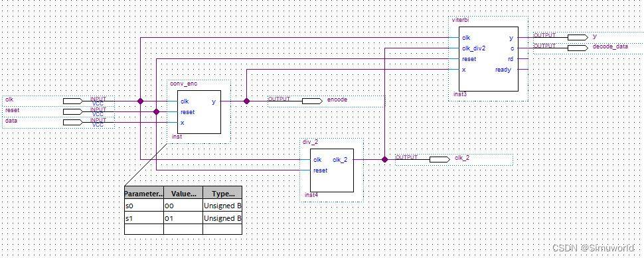Select the s0 parameter cell
644x258 pixels.
tap(144, 206)
